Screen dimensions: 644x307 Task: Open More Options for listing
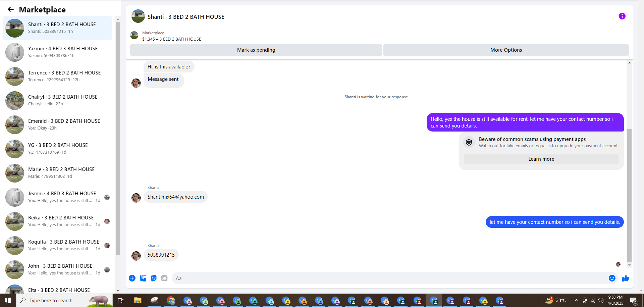pyautogui.click(x=506, y=50)
